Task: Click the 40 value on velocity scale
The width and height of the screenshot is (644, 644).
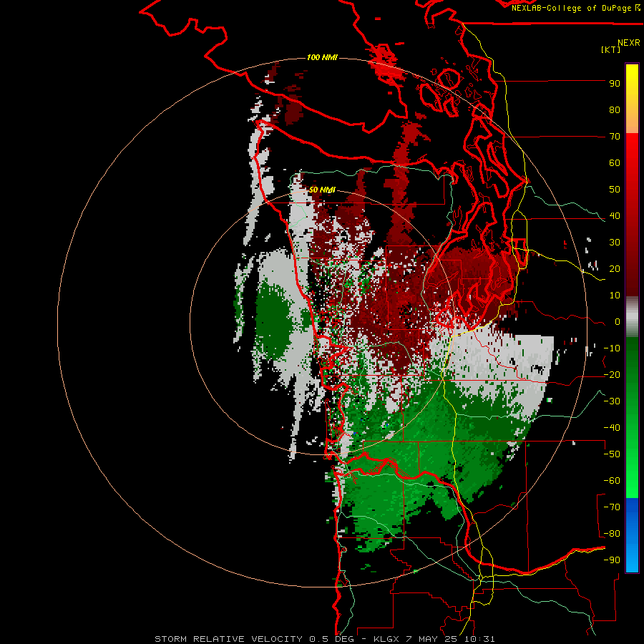Action: [615, 215]
